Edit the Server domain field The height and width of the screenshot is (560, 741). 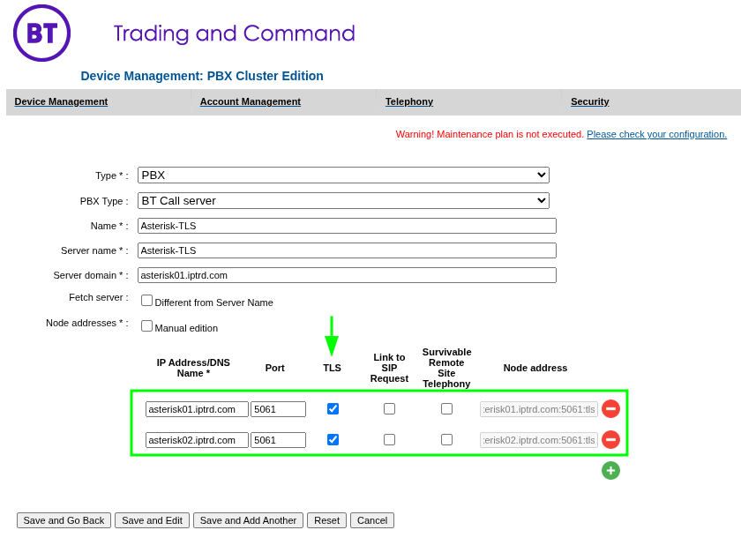pyautogui.click(x=347, y=275)
